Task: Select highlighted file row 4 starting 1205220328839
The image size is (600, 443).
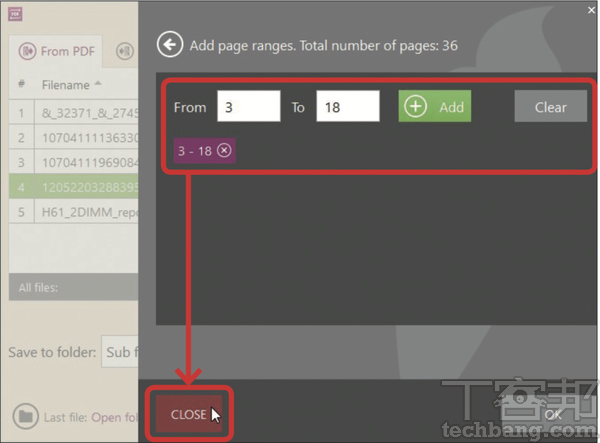Action: [x=73, y=187]
